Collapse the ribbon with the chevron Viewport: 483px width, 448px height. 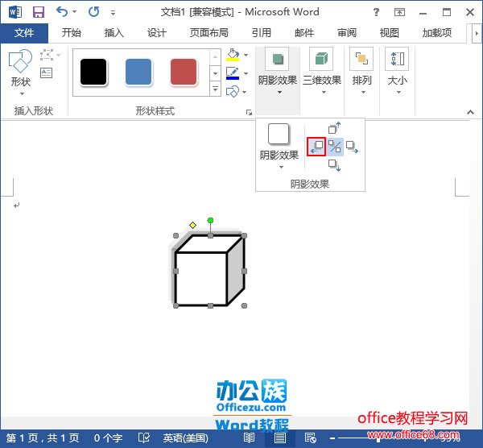click(x=470, y=112)
